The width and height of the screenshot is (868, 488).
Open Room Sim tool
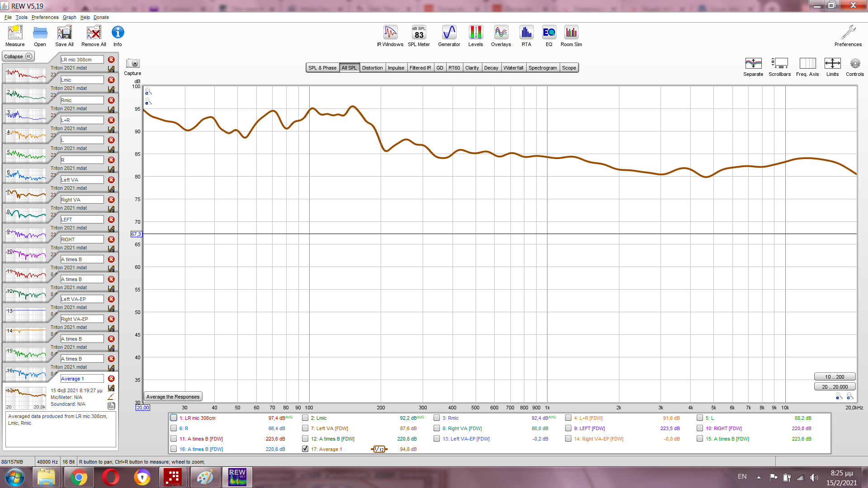[x=571, y=36]
